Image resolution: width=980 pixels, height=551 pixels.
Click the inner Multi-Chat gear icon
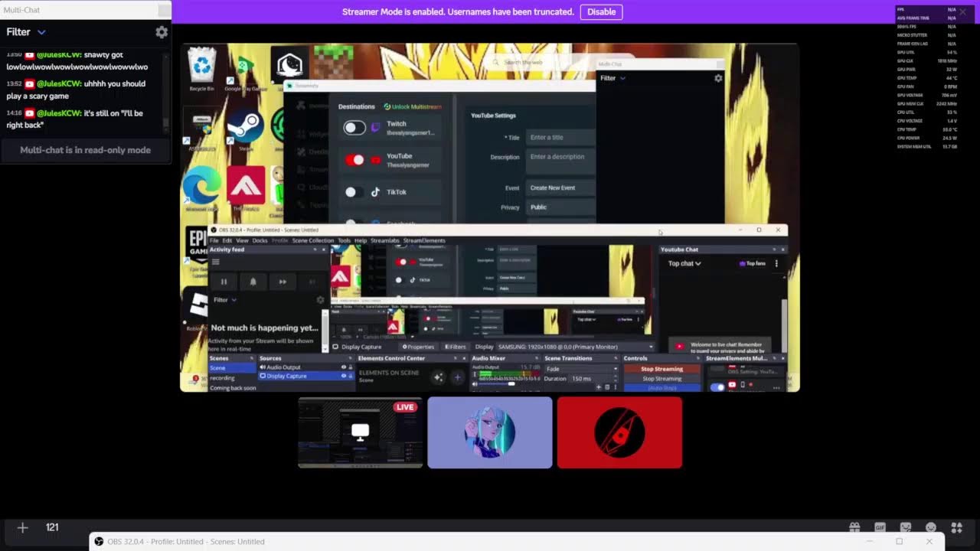coord(718,78)
